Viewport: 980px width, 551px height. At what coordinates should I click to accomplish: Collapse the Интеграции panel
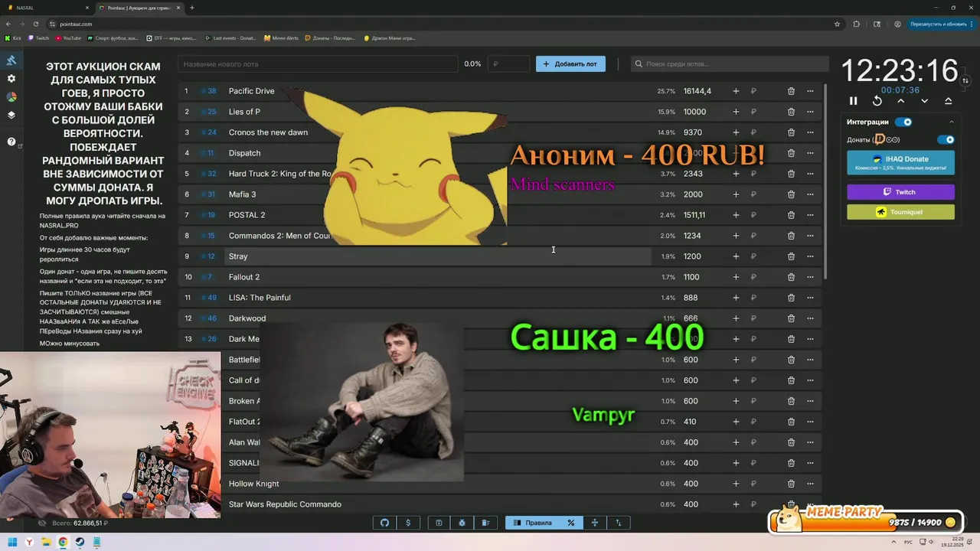tap(952, 122)
